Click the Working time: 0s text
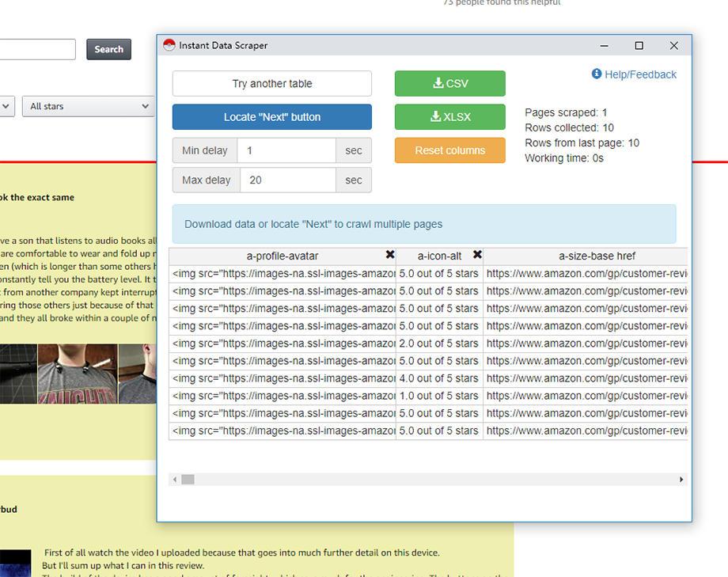Screen dimensions: 728x577 point(564,158)
